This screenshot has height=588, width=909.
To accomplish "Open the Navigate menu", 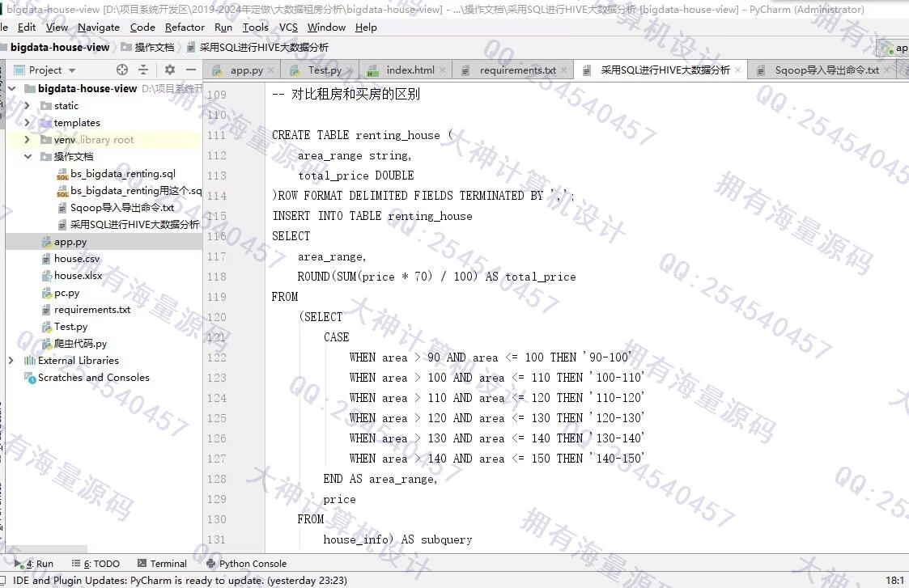I will (99, 27).
